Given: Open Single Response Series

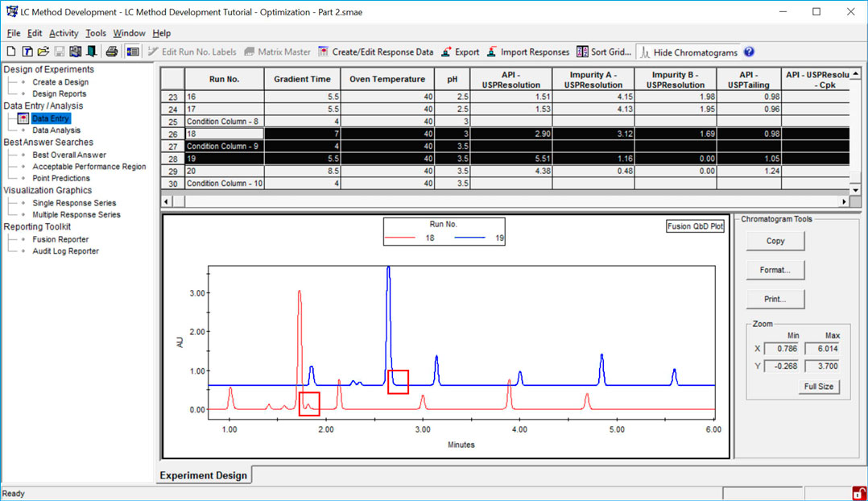Looking at the screenshot, I should click(74, 203).
